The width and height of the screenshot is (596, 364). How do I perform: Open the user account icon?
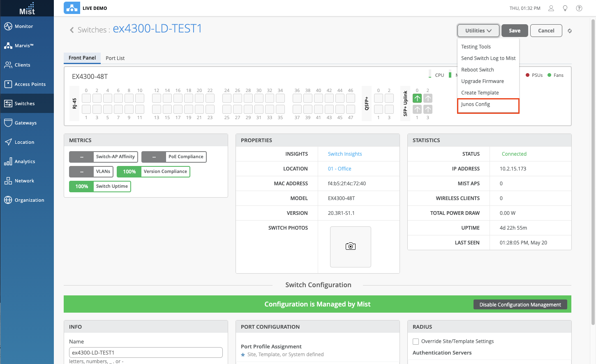pos(551,8)
